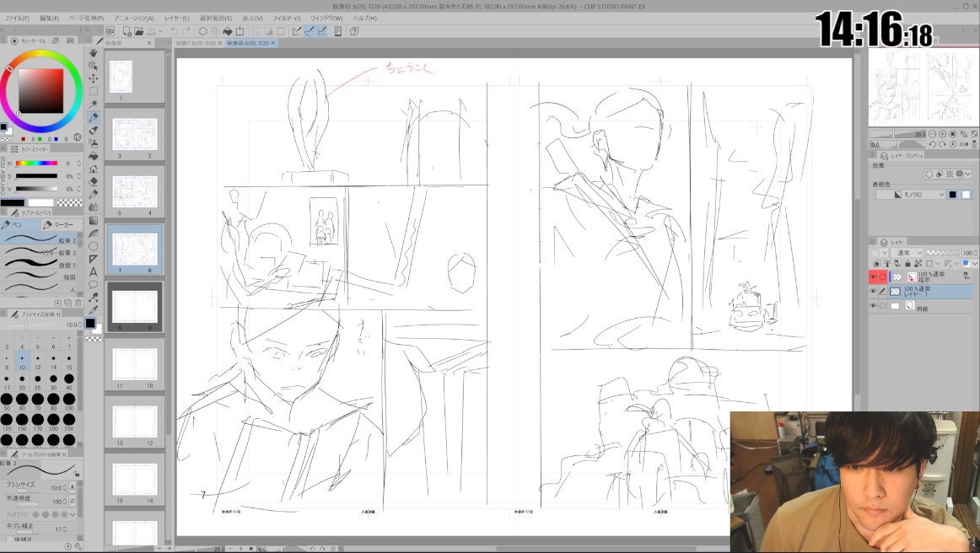Viewport: 980px width, 553px height.
Task: Toggle Snap to Grid in toolbar
Action: 322,30
